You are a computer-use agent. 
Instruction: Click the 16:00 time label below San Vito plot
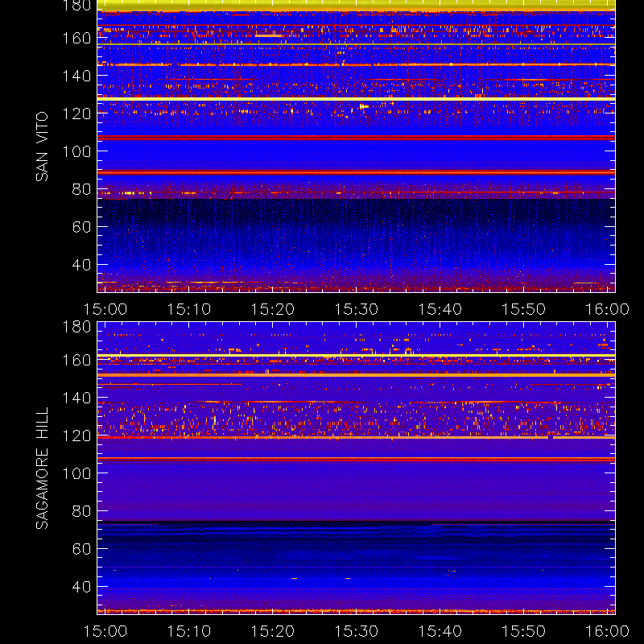(x=607, y=309)
